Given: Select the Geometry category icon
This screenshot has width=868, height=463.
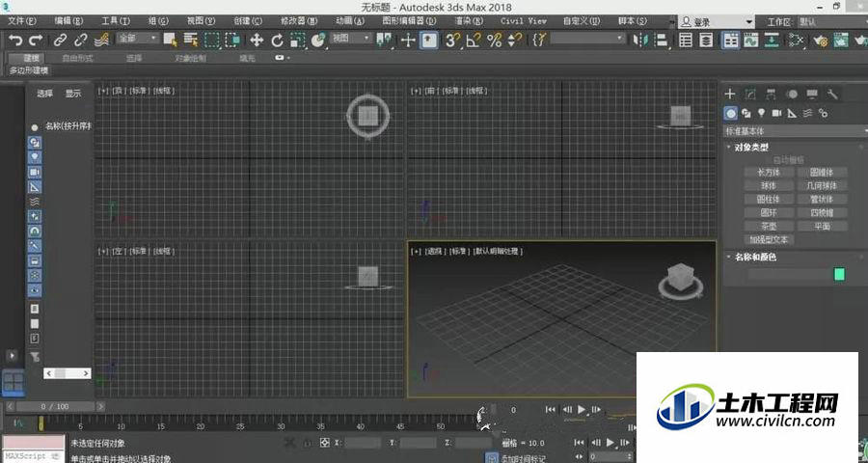Looking at the screenshot, I should pos(731,113).
